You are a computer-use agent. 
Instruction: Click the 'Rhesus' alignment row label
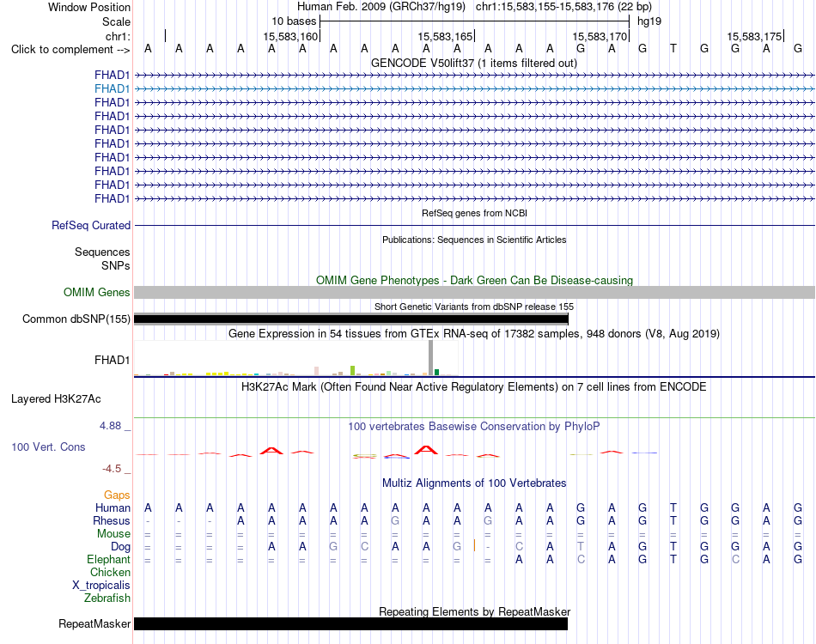(x=112, y=520)
